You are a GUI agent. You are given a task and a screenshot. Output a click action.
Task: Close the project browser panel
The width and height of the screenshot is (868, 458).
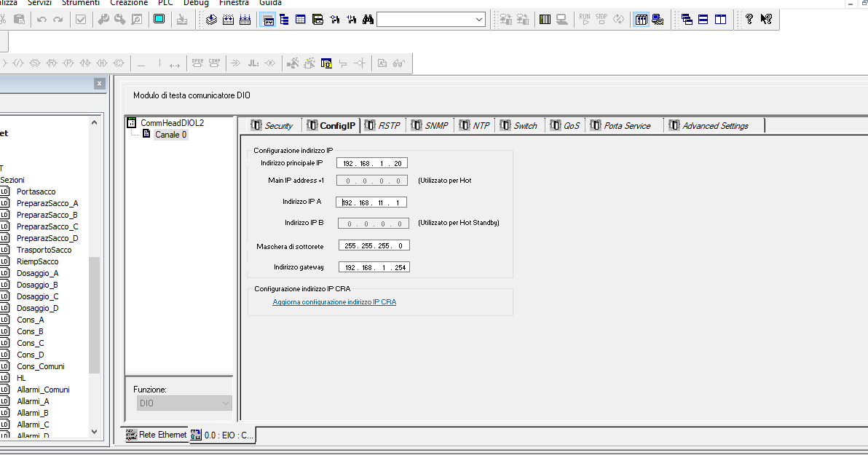99,84
